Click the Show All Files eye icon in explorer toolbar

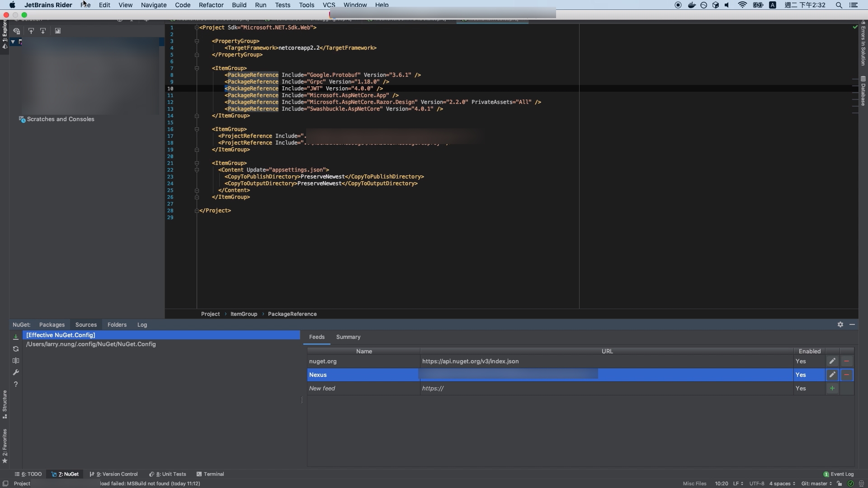point(17,31)
